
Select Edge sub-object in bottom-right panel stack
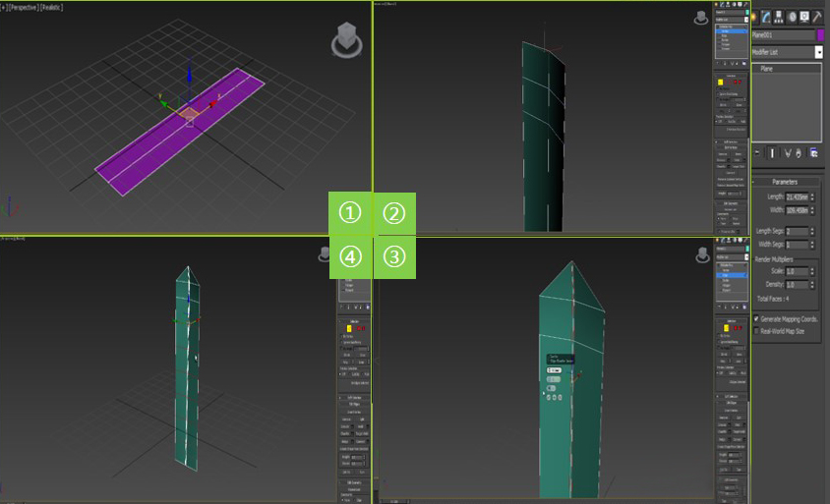click(726, 275)
